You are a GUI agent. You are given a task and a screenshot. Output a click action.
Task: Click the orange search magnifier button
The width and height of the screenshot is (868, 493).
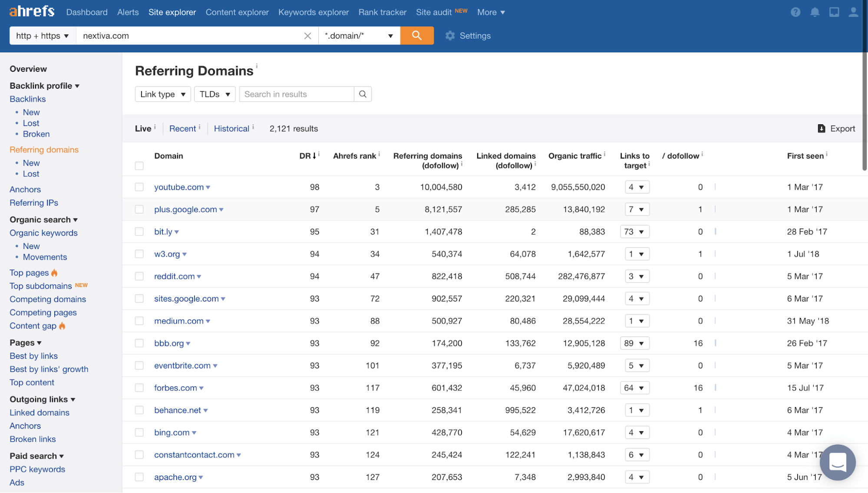click(416, 36)
